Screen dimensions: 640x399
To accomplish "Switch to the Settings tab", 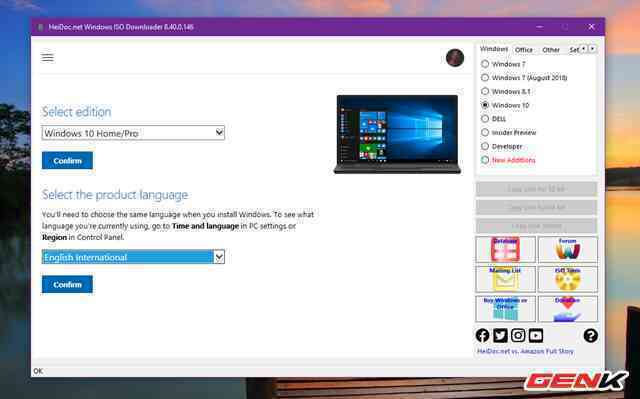I will 574,50.
